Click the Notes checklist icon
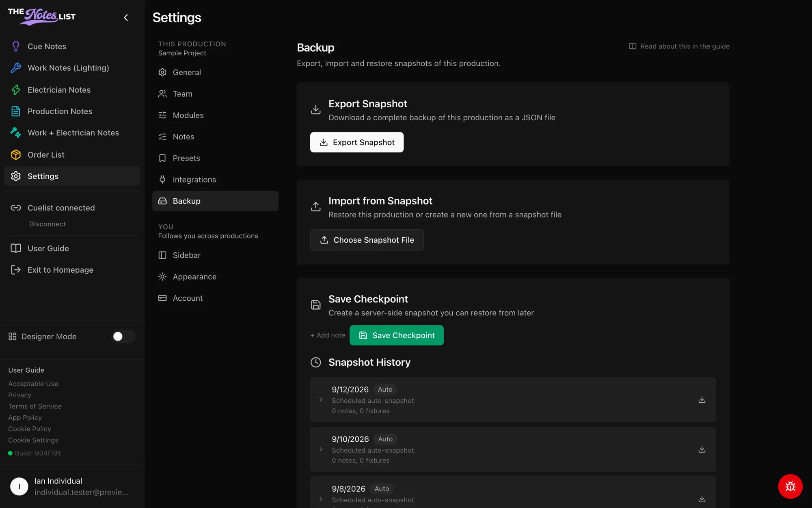Screen dimensions: 812x508 (x=162, y=137)
